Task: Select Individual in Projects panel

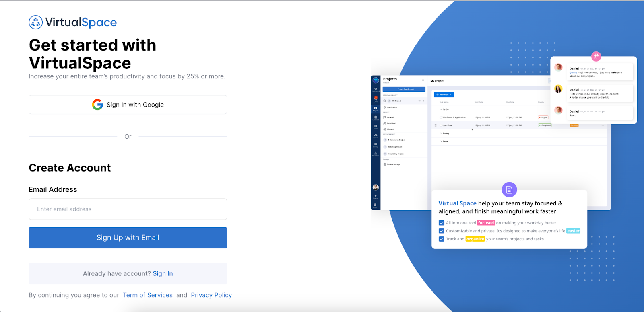Action: tap(389, 123)
